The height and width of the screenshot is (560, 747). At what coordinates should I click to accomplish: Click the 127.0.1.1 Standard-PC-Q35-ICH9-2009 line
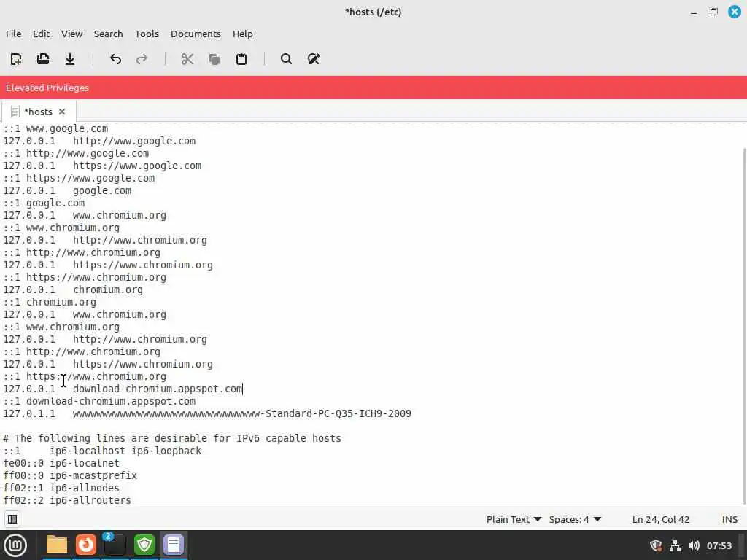click(x=207, y=414)
